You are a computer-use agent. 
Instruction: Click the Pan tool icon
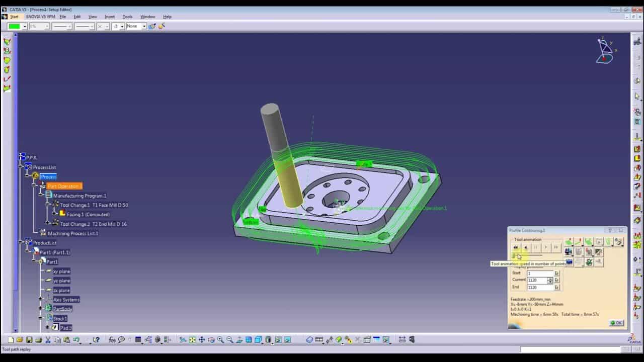point(202,339)
